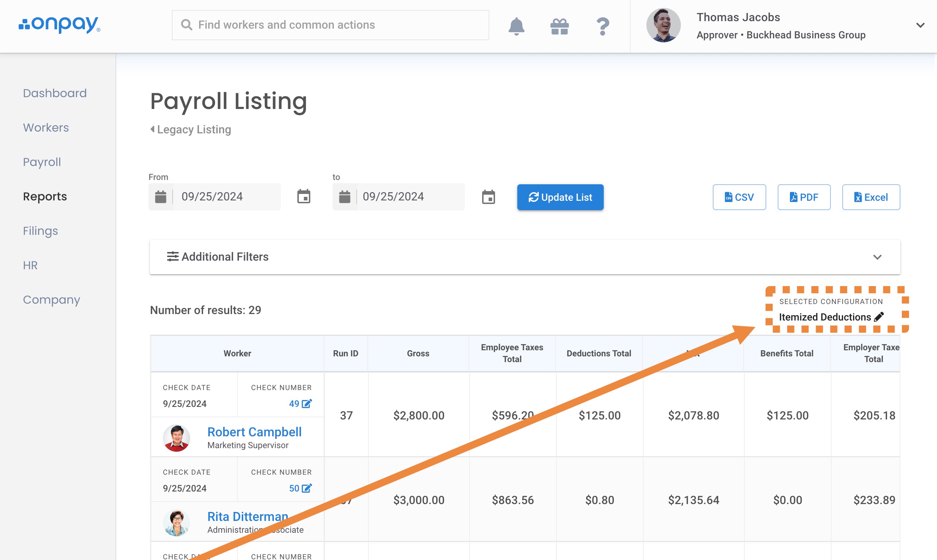Image resolution: width=937 pixels, height=560 pixels.
Task: Click the $233.89 employer taxes value
Action: [x=874, y=500]
